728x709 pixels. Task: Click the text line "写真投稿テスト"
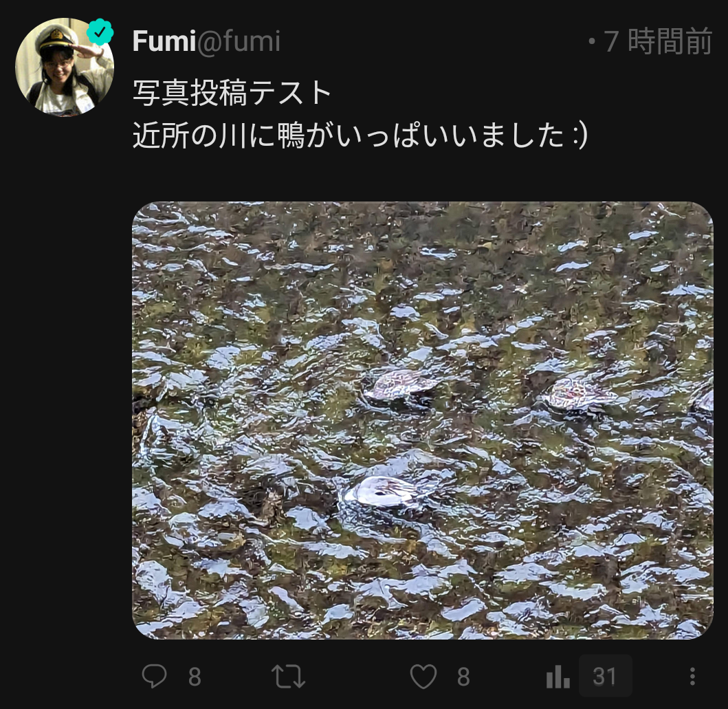click(232, 92)
